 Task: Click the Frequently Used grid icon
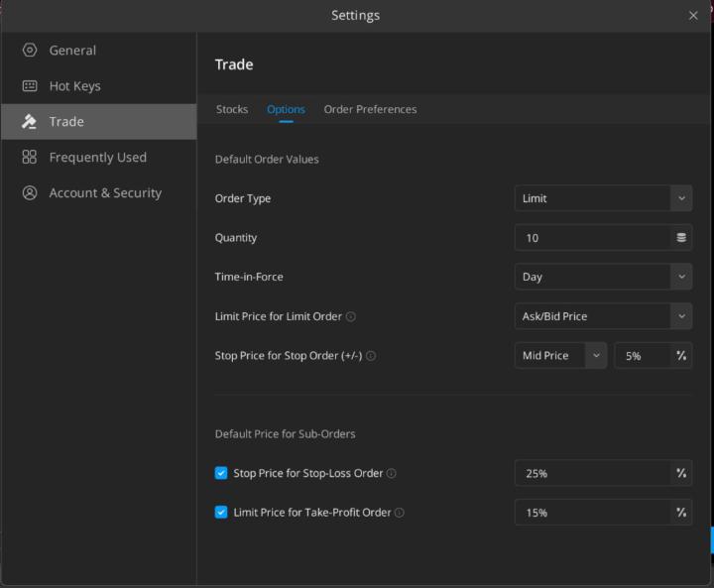(x=30, y=158)
